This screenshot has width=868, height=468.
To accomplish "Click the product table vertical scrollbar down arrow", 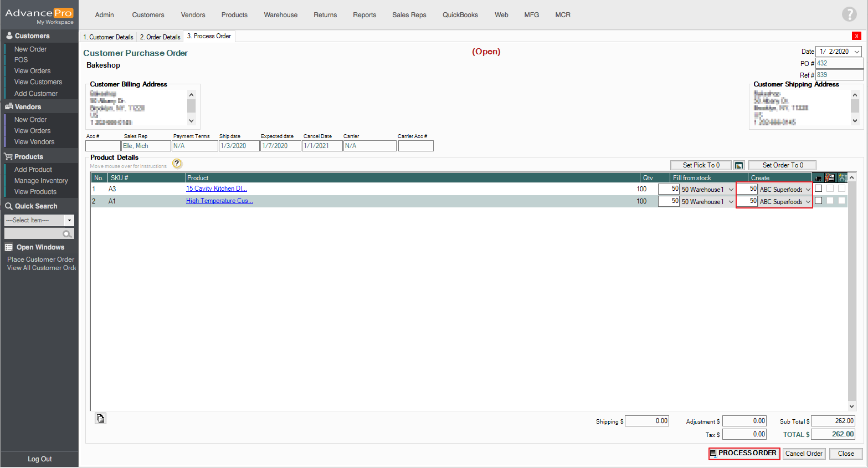I will pos(851,406).
